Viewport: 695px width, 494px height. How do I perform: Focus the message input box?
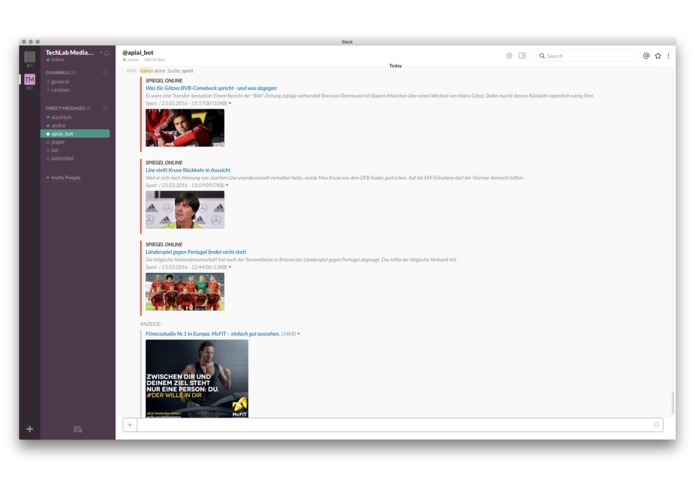tap(393, 425)
